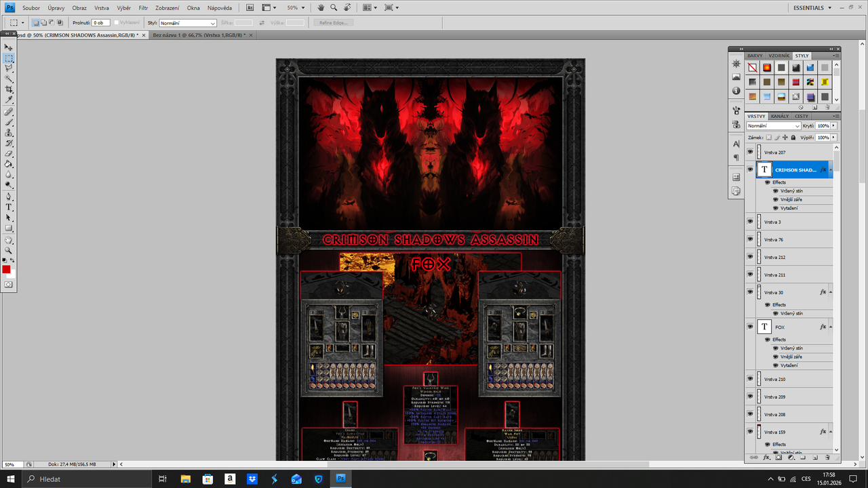
Task: Select the Eraser tool
Action: [x=9, y=153]
